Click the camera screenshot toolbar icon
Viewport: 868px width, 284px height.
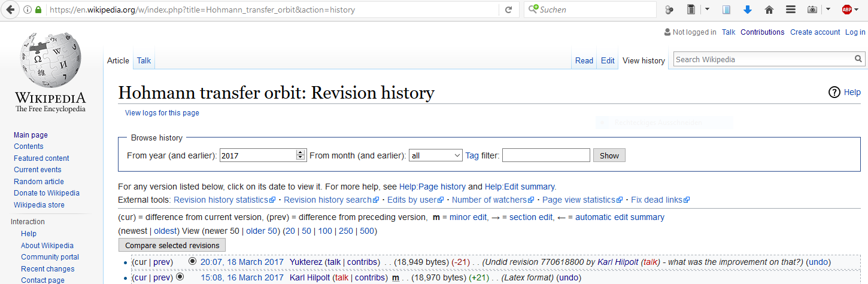[x=812, y=10]
